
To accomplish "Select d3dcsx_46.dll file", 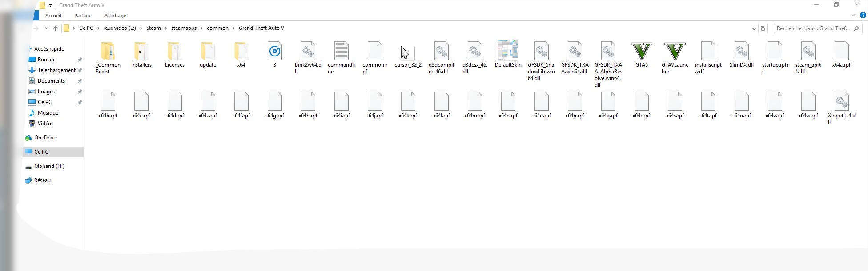I will (x=475, y=58).
